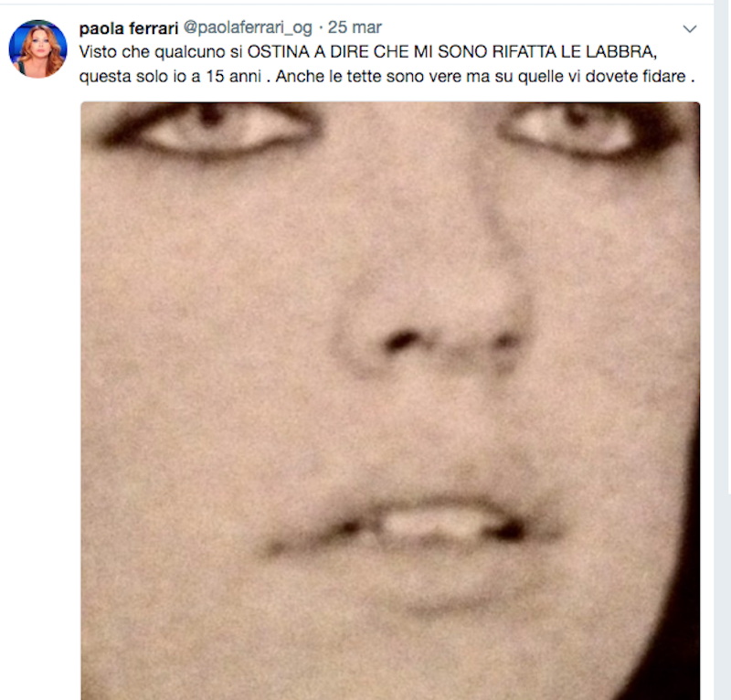Open paola ferrari's profile avatar picture
The height and width of the screenshot is (700, 731).
click(x=37, y=48)
